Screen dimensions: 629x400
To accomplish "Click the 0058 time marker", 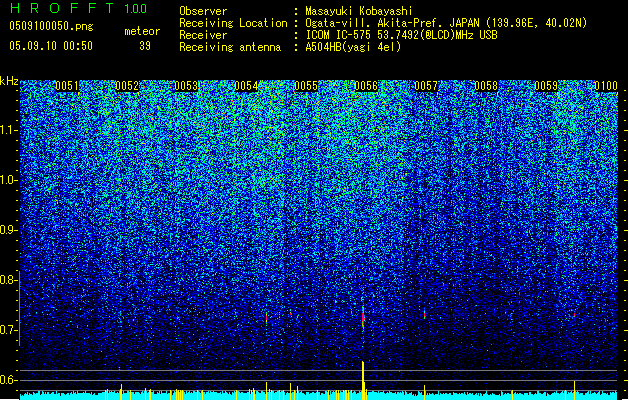I will pyautogui.click(x=486, y=86).
